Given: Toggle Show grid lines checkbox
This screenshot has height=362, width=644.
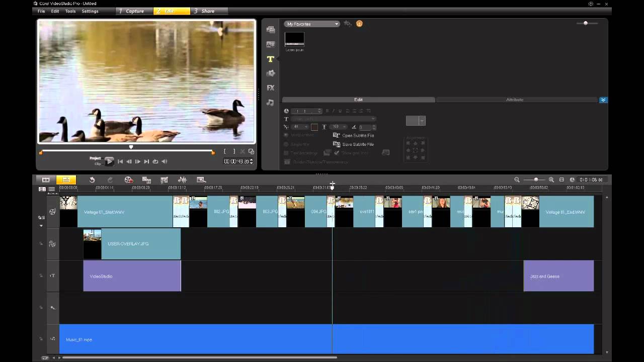Looking at the screenshot, I should tap(337, 153).
